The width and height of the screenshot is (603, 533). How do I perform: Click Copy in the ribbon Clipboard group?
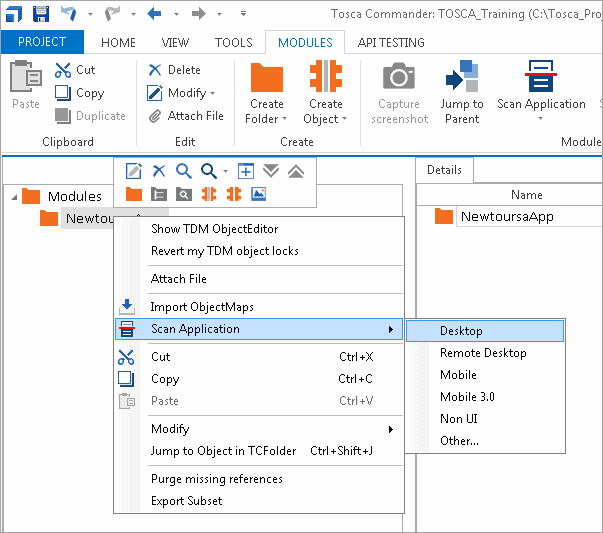pyautogui.click(x=80, y=93)
